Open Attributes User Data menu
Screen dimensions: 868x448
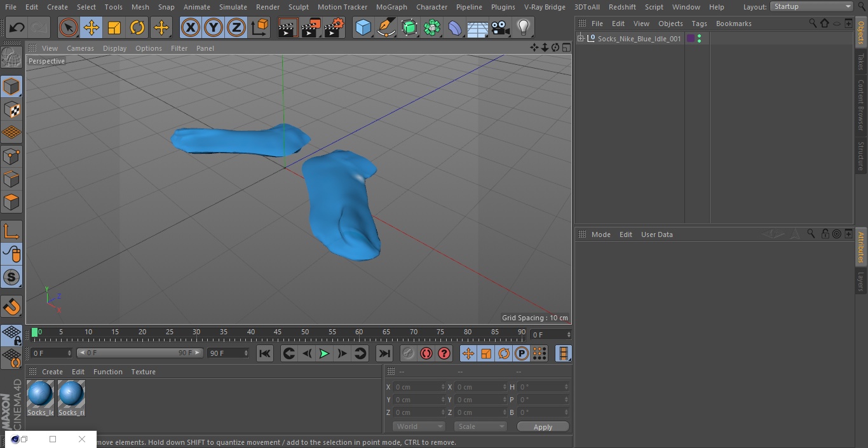pyautogui.click(x=657, y=234)
